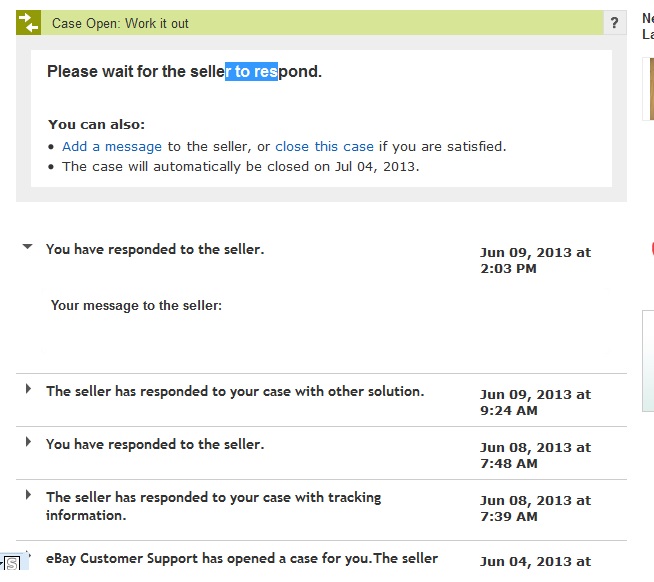Open the question mark help icon
The width and height of the screenshot is (654, 582).
click(x=614, y=23)
